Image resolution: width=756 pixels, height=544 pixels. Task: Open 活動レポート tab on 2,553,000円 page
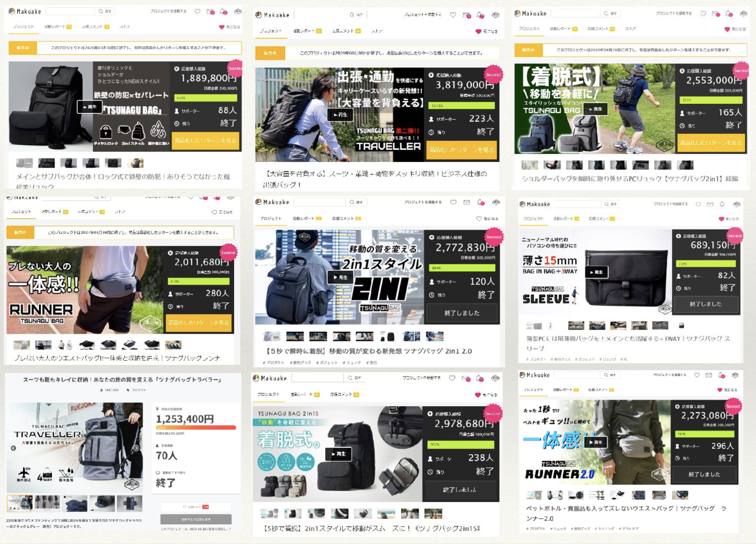pos(562,29)
